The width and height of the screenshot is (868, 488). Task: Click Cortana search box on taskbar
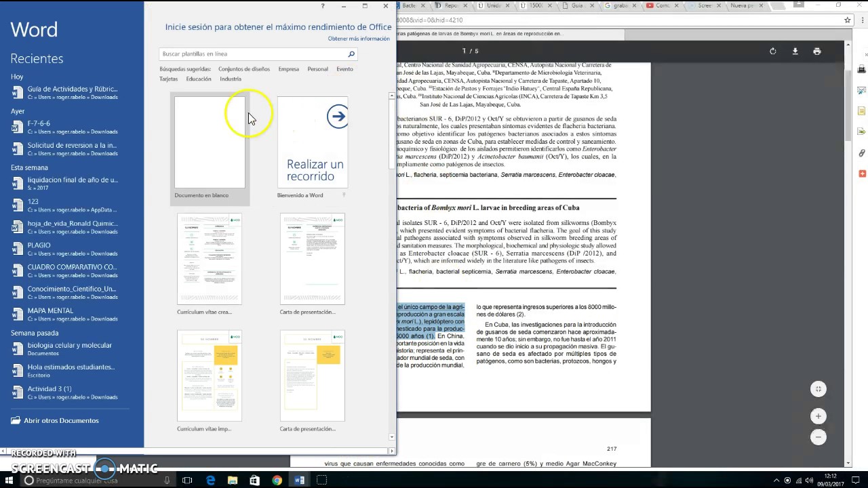(x=96, y=480)
